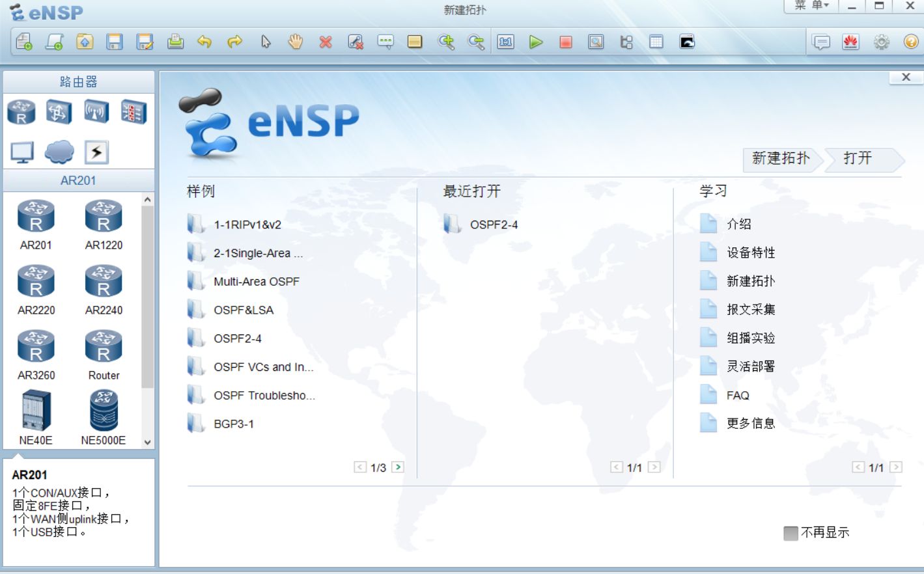The width and height of the screenshot is (924, 574).
Task: Click the open topology folder icon
Action: (x=85, y=42)
